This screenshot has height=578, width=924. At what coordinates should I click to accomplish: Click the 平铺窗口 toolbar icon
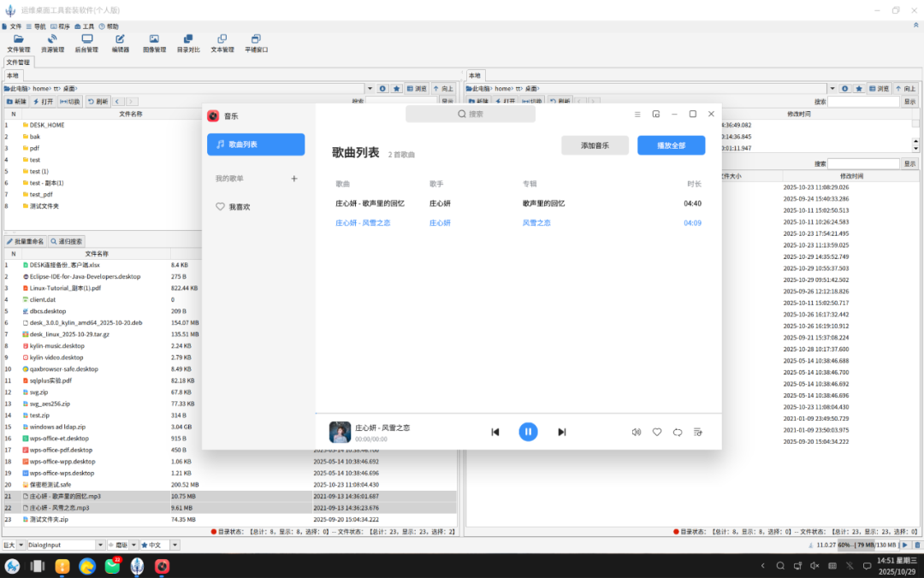coord(257,44)
